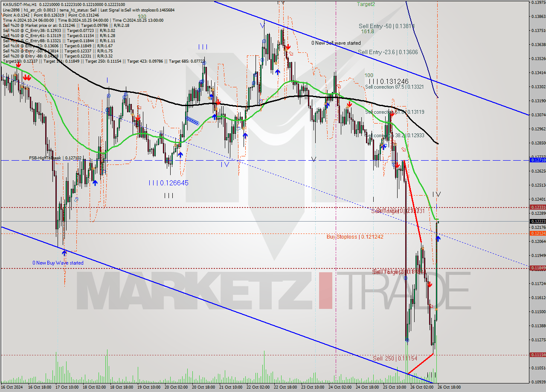Screen dimensions: 546x392
Task: Click the blue 0.12710 price tag on axis
Action: pyautogui.click(x=537, y=160)
